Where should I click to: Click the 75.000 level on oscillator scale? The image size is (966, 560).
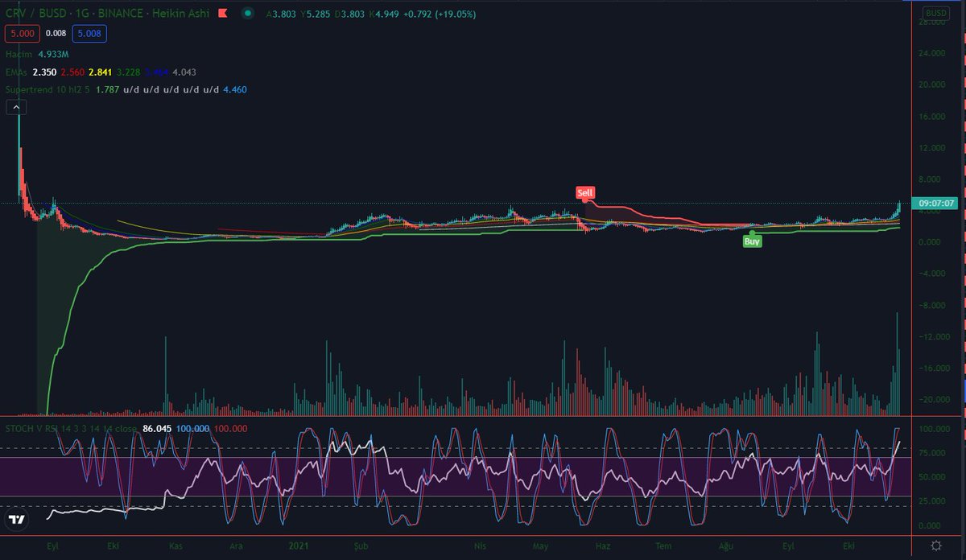[931, 453]
